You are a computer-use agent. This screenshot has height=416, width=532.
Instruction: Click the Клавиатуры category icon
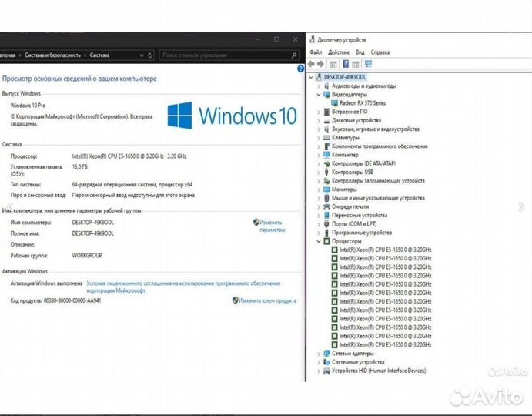326,138
